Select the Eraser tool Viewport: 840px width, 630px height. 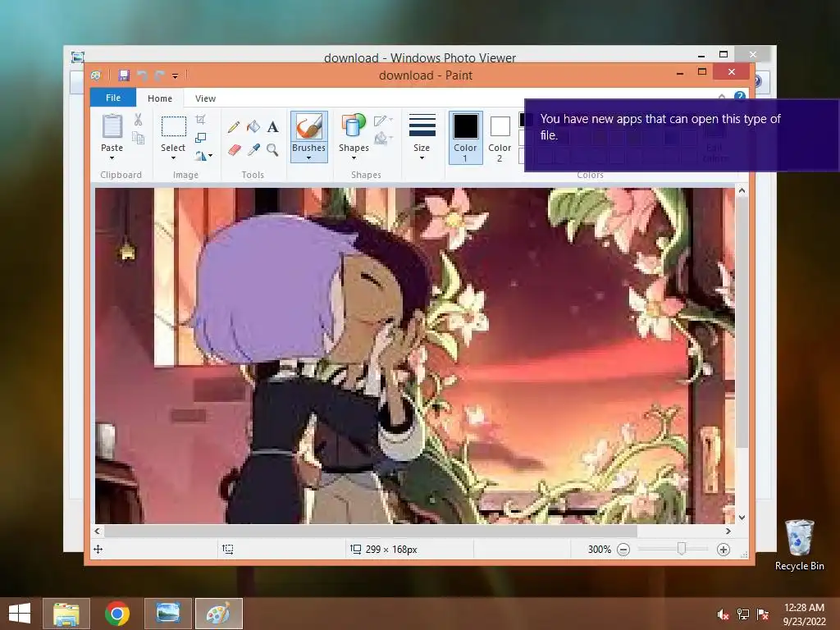coord(234,150)
